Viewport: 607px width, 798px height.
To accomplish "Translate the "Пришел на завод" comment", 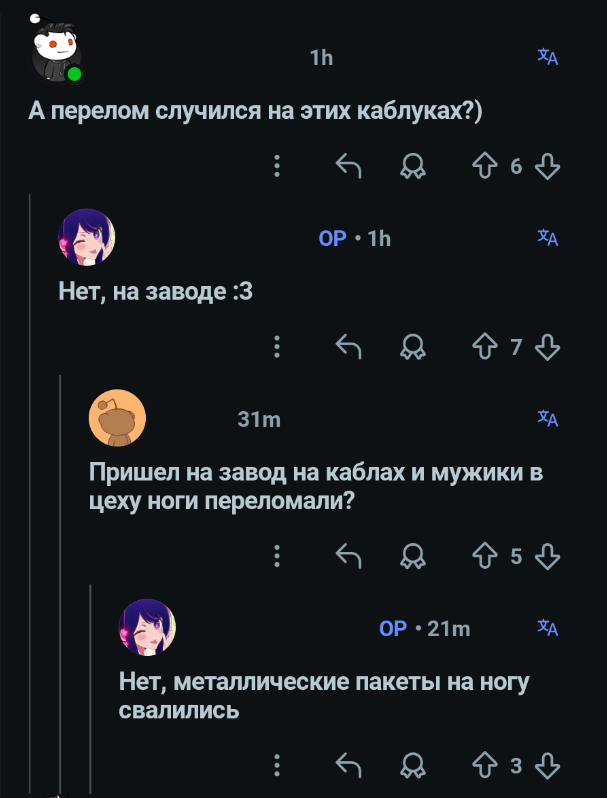I will tap(547, 419).
